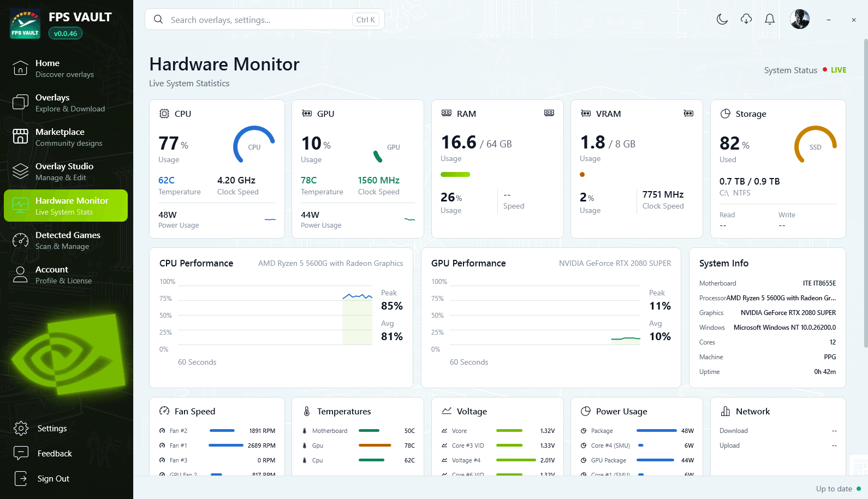
Task: Click the 'AMD Ryzen 5 5600G with Radeon Graphics' label
Action: (x=331, y=263)
